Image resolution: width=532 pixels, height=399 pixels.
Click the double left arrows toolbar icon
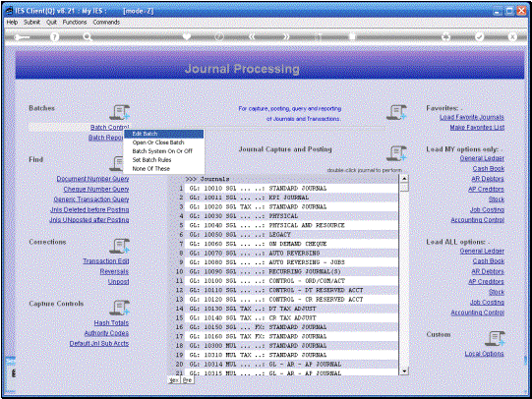coord(252,36)
